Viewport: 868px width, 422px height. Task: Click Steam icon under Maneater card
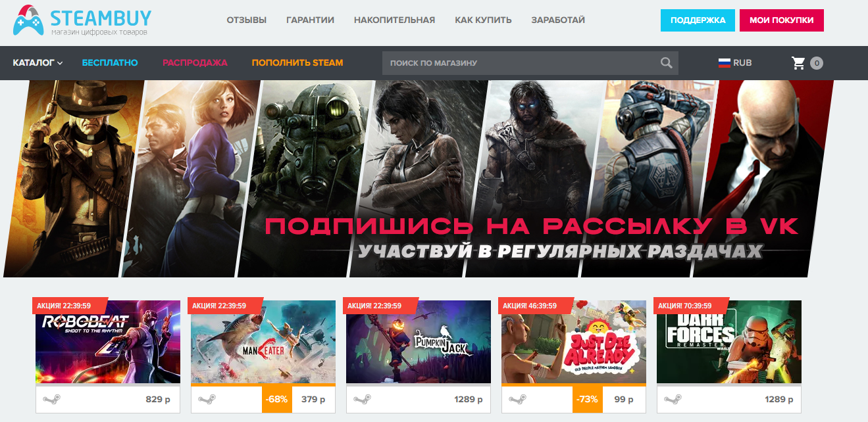coord(207,399)
